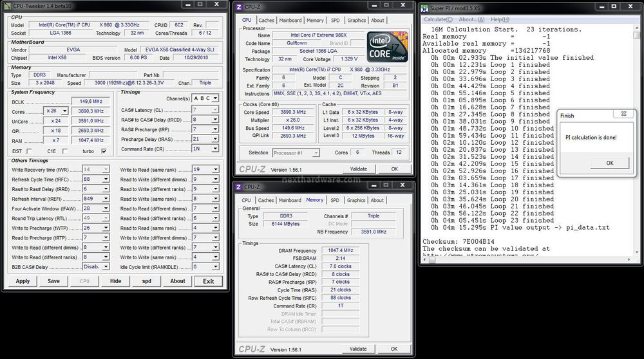644x359 pixels.
Task: Open the Refresh Cycle Time (tRFC) dropdown
Action: pos(106,179)
